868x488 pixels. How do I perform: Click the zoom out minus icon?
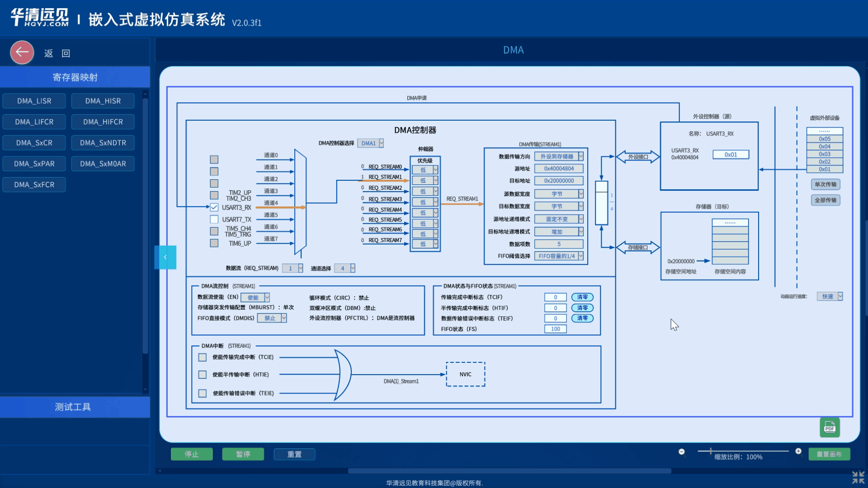(x=682, y=452)
